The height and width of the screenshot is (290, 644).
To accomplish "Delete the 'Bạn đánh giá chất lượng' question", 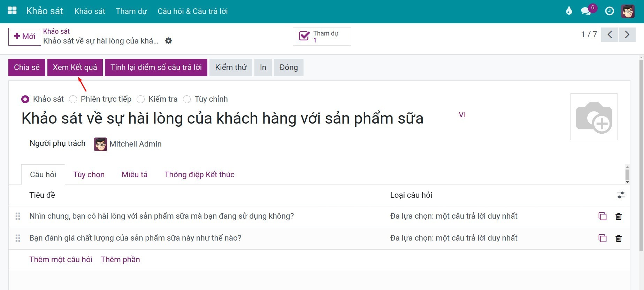I will pyautogui.click(x=619, y=238).
